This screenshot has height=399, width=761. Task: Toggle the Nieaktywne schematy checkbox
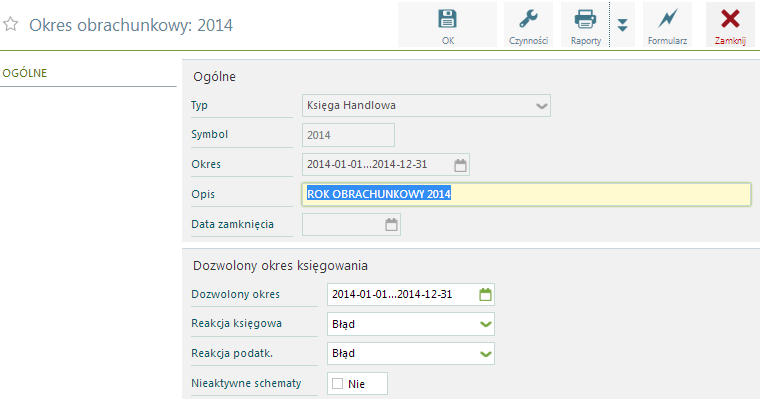(337, 384)
